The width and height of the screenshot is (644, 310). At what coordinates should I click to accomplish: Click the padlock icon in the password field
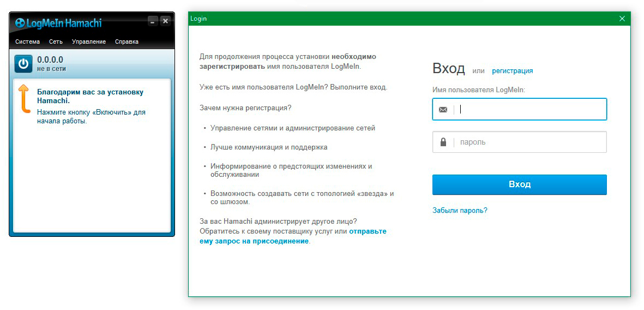pyautogui.click(x=443, y=142)
